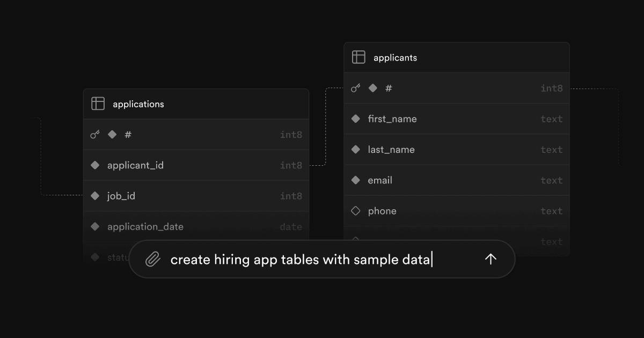Select the applicants table header
Screen dimensions: 644x338
coord(396,57)
